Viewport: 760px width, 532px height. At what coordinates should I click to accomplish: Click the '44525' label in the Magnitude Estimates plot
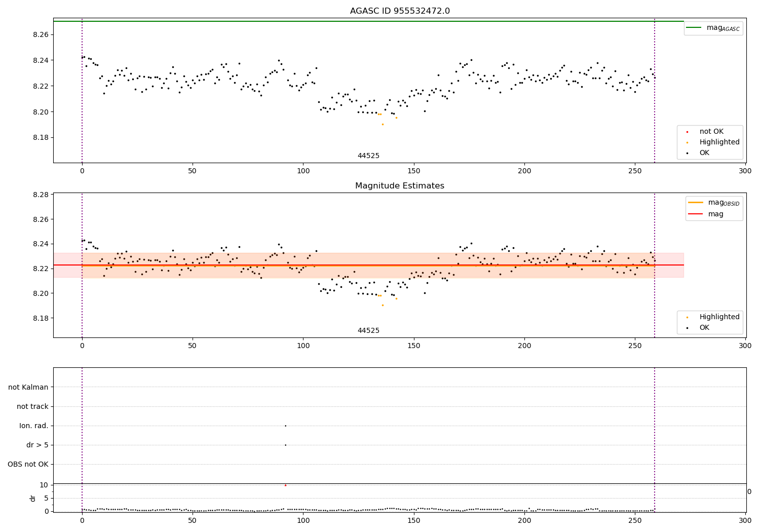pos(368,331)
